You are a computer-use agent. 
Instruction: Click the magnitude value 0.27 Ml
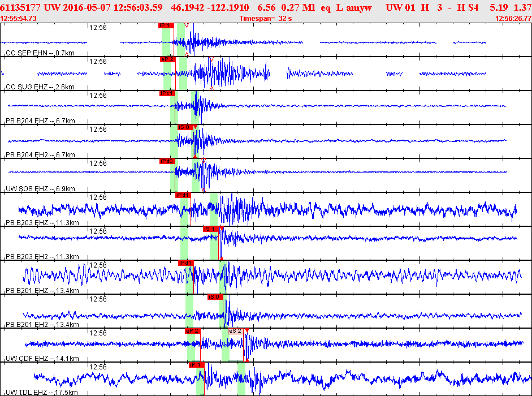point(298,7)
